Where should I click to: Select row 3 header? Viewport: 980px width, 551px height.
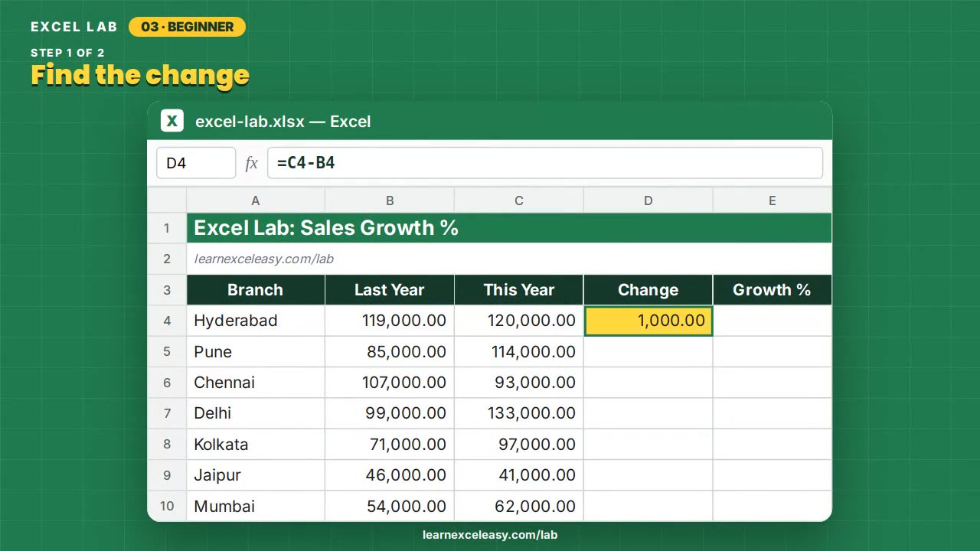[x=167, y=290]
